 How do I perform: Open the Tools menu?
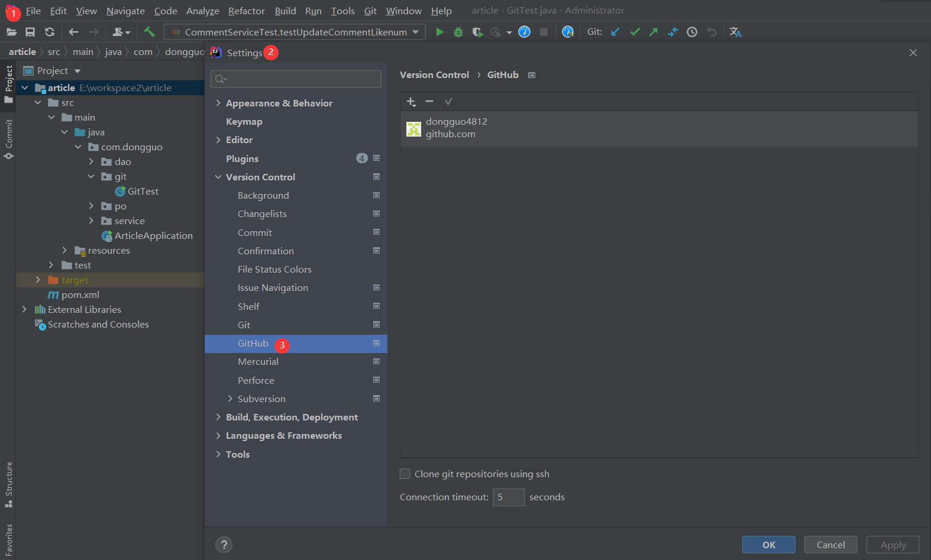pyautogui.click(x=342, y=11)
